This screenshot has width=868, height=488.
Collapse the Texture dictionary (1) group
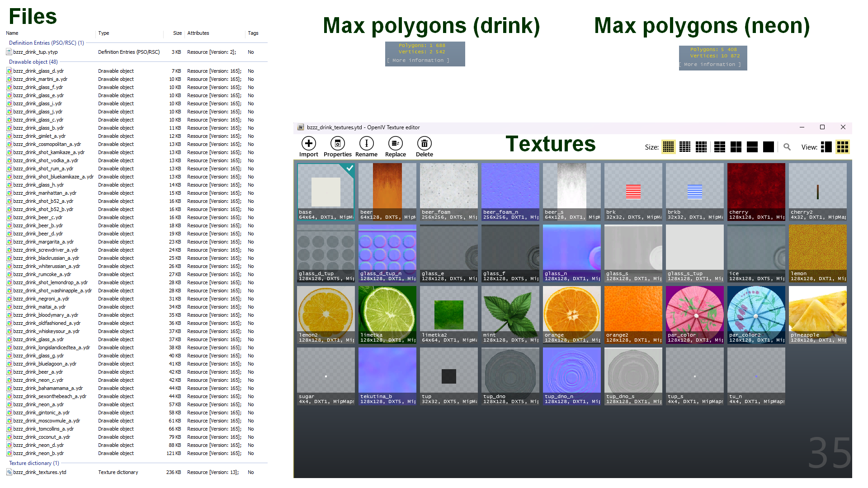pyautogui.click(x=34, y=463)
